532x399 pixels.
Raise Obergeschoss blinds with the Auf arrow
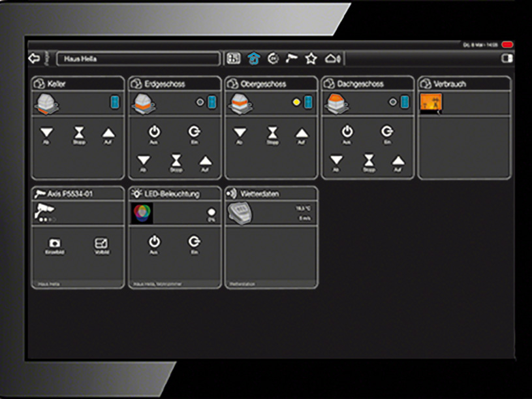click(301, 133)
